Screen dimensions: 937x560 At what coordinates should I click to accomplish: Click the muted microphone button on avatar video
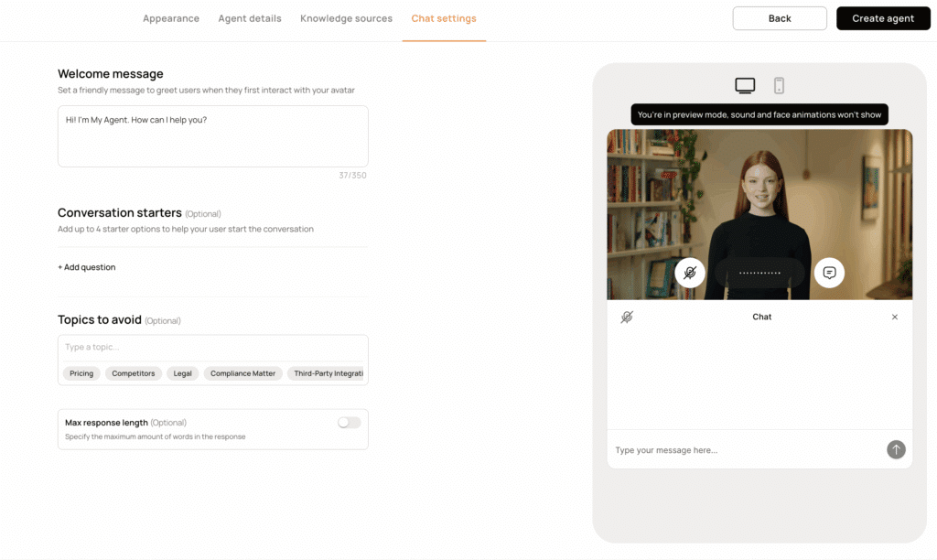(690, 273)
